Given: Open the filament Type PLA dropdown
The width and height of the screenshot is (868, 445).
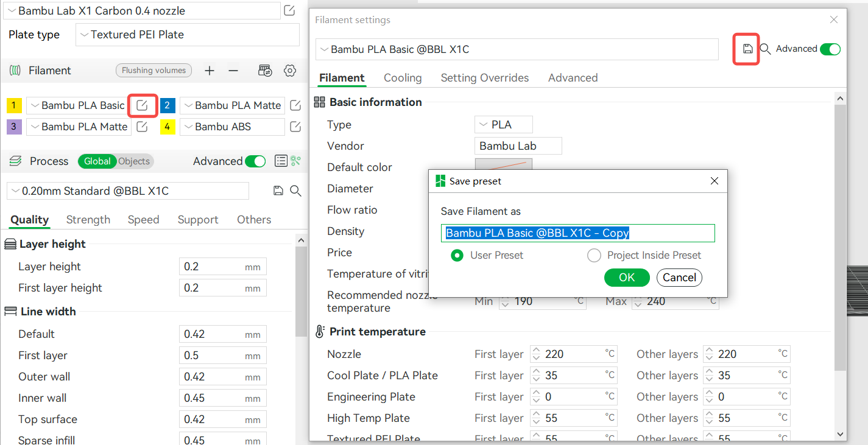Looking at the screenshot, I should [x=504, y=124].
